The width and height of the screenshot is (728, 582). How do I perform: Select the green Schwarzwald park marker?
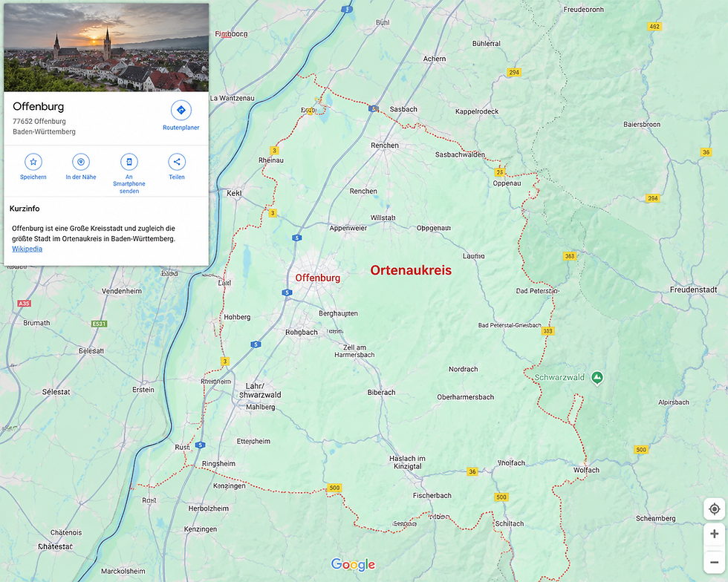pos(597,379)
